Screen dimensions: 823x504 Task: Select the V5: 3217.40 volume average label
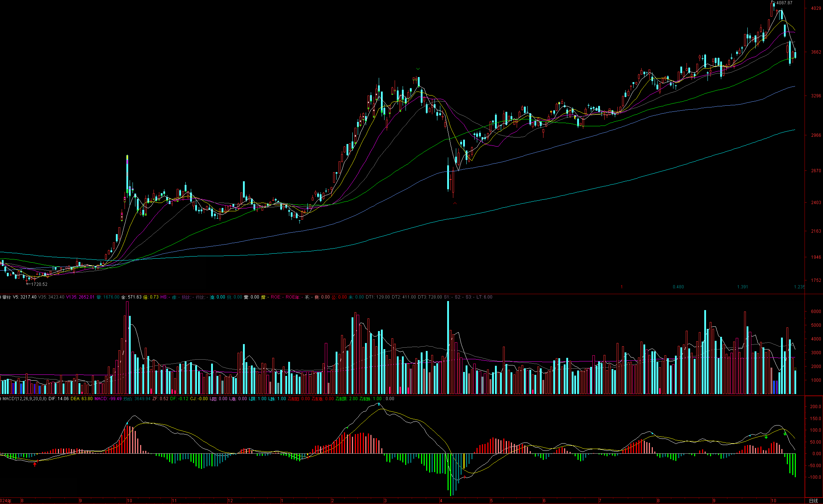coord(25,297)
